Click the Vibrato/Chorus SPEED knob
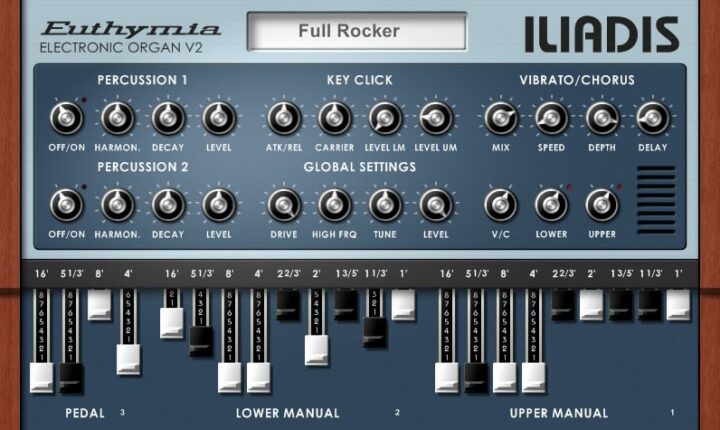This screenshot has width=720, height=430. [x=550, y=119]
